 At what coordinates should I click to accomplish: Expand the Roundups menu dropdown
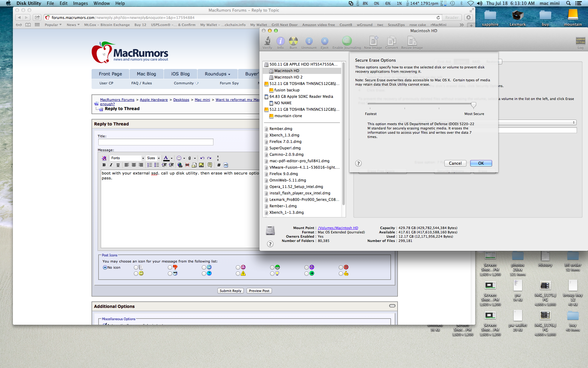(217, 74)
